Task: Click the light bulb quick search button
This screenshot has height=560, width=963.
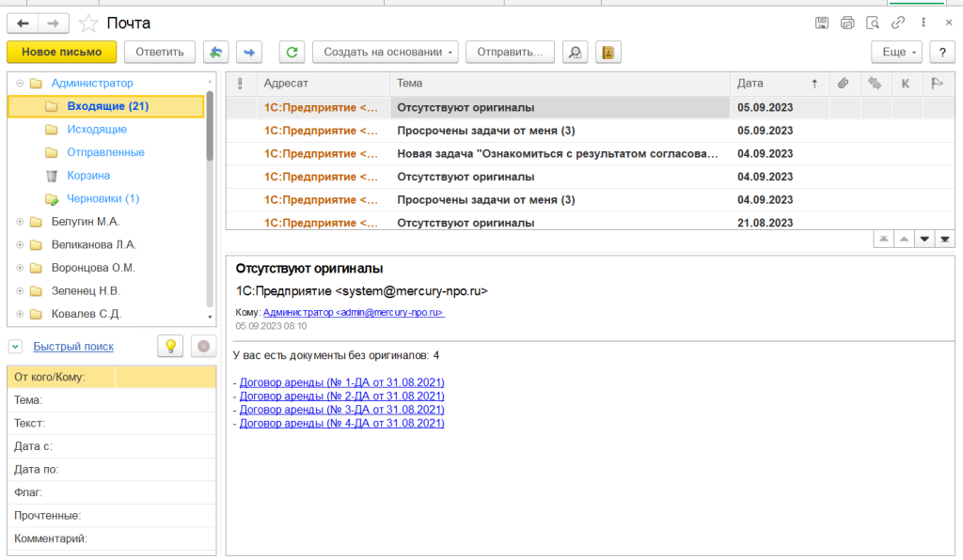Action: [x=170, y=346]
